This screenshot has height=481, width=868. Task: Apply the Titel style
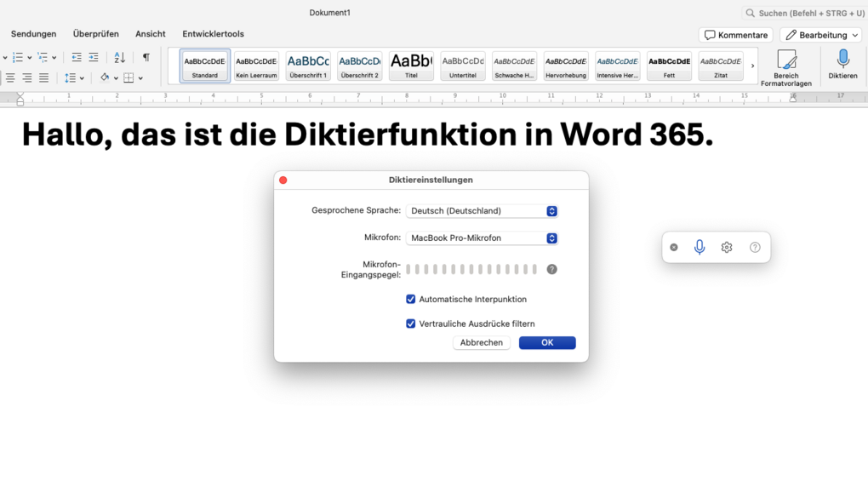411,66
